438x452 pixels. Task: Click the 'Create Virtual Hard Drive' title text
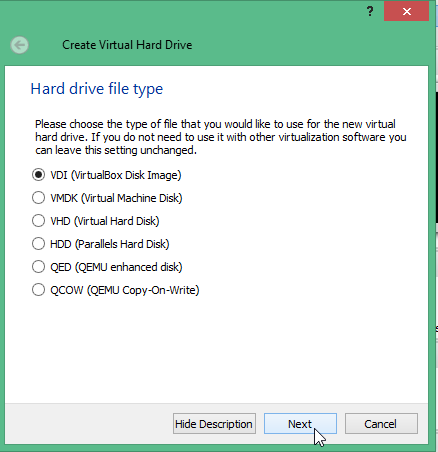[127, 45]
